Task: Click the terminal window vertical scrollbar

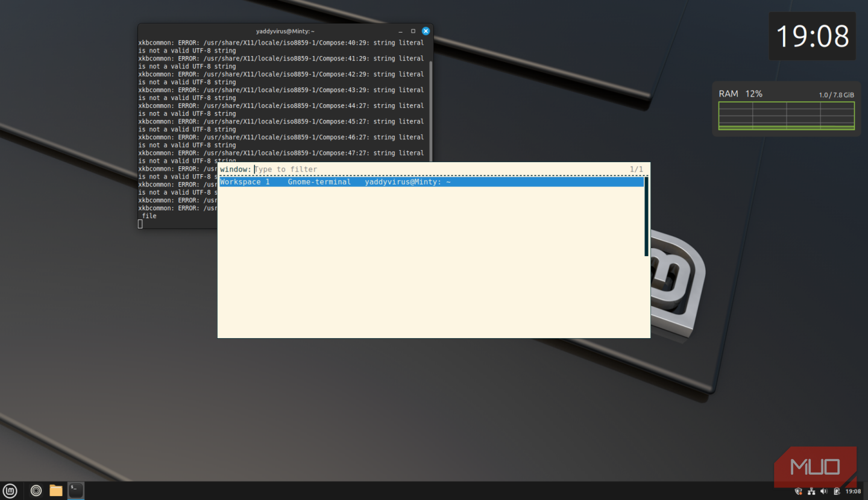Action: pos(431,112)
